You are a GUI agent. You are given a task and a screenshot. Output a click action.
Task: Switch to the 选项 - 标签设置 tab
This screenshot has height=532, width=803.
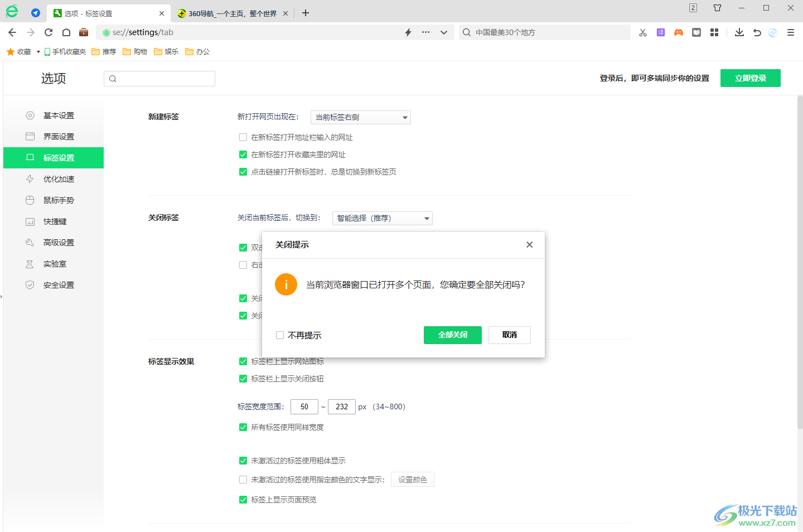point(109,13)
